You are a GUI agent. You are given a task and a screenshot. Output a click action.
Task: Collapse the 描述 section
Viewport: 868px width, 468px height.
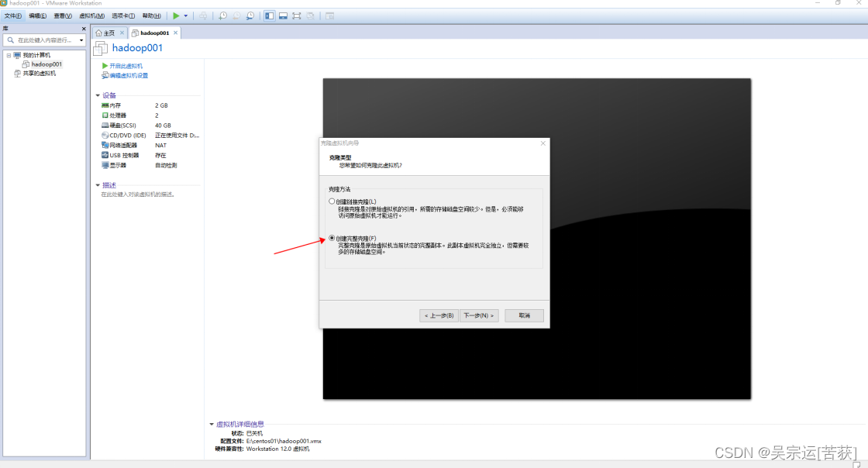[x=98, y=185]
